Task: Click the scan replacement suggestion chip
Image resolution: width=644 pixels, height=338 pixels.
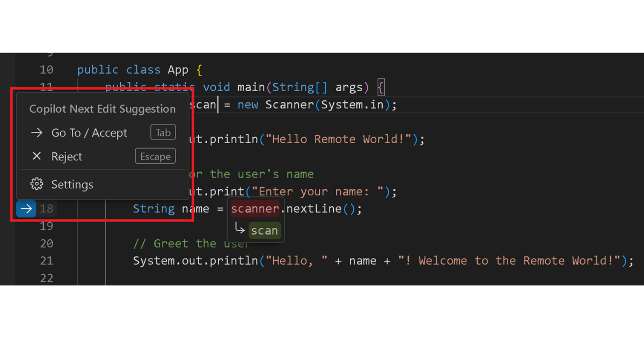Action: [264, 230]
